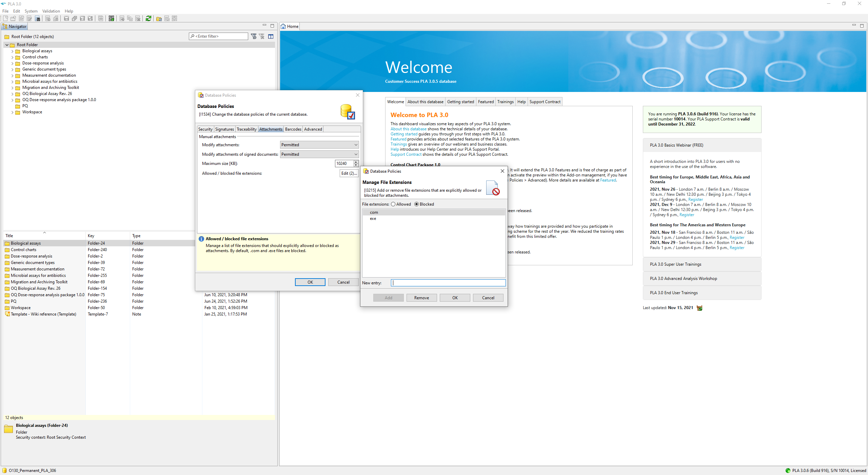The width and height of the screenshot is (868, 475).
Task: Click the Register link for Nov 26 session
Action: (x=695, y=199)
